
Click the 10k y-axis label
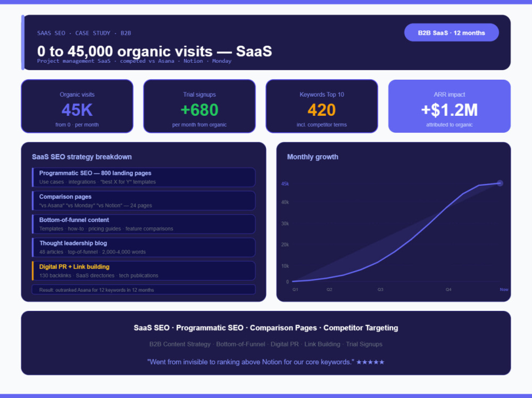pyautogui.click(x=285, y=266)
